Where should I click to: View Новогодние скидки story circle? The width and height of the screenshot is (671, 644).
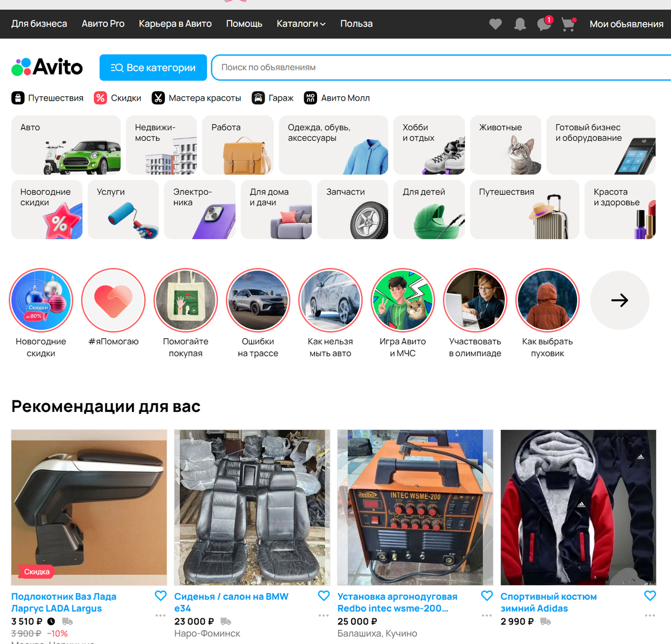(41, 301)
